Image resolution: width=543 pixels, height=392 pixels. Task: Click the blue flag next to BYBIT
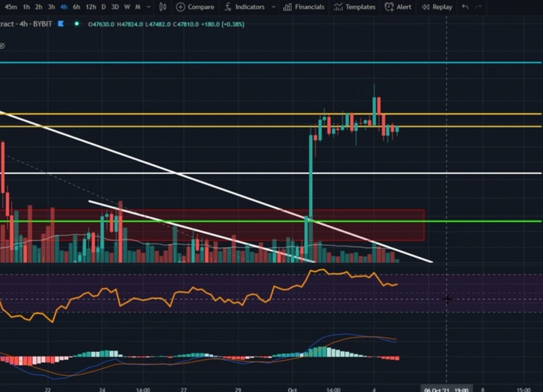click(61, 24)
